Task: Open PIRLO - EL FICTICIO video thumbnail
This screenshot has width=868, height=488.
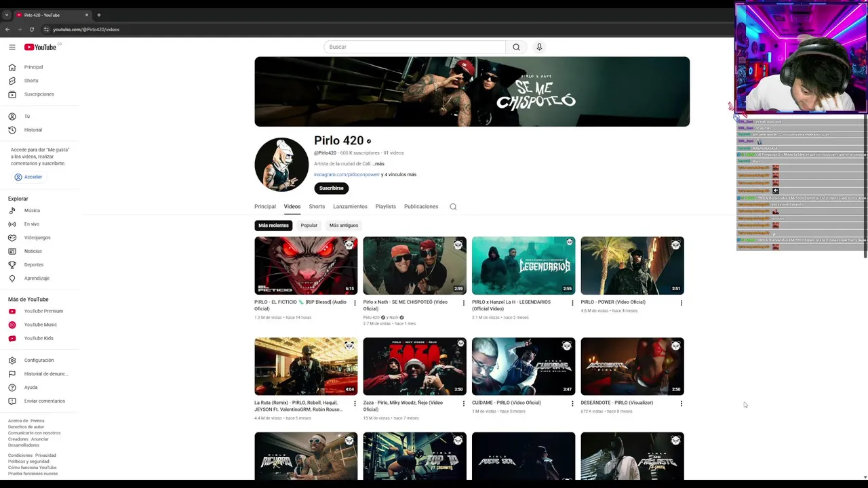Action: [306, 265]
